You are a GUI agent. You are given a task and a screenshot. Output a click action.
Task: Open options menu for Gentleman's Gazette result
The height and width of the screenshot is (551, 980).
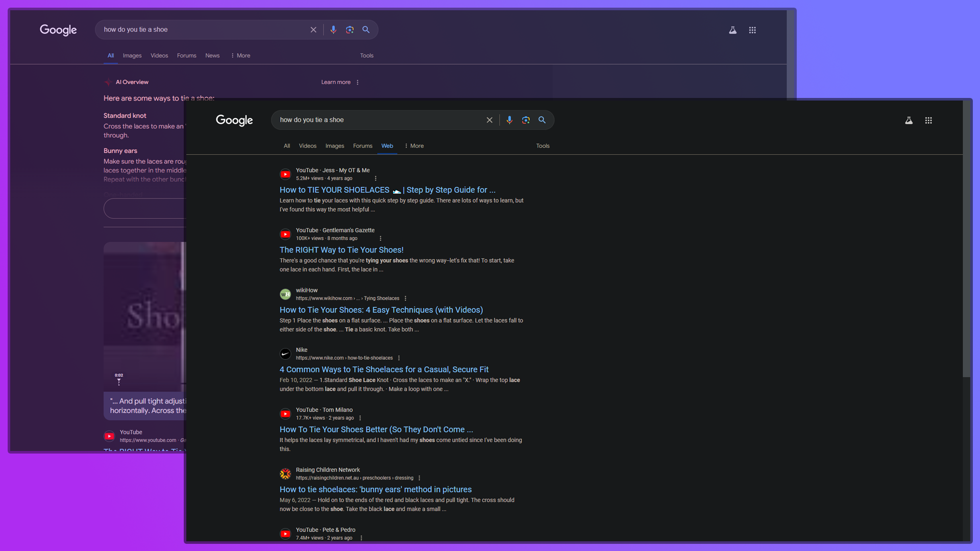click(380, 238)
